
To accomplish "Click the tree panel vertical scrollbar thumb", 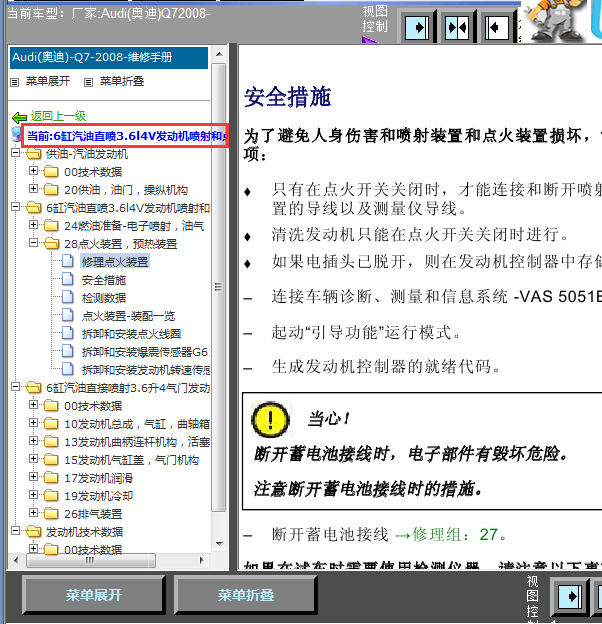I will (218, 287).
